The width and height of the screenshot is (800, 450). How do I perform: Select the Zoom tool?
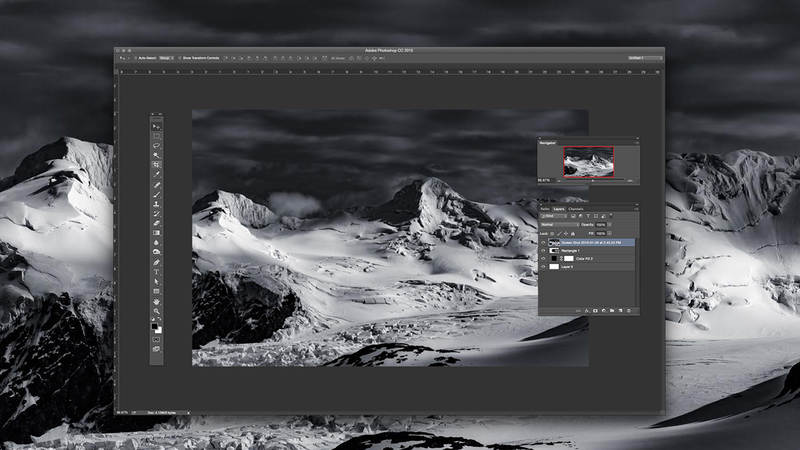[x=156, y=311]
